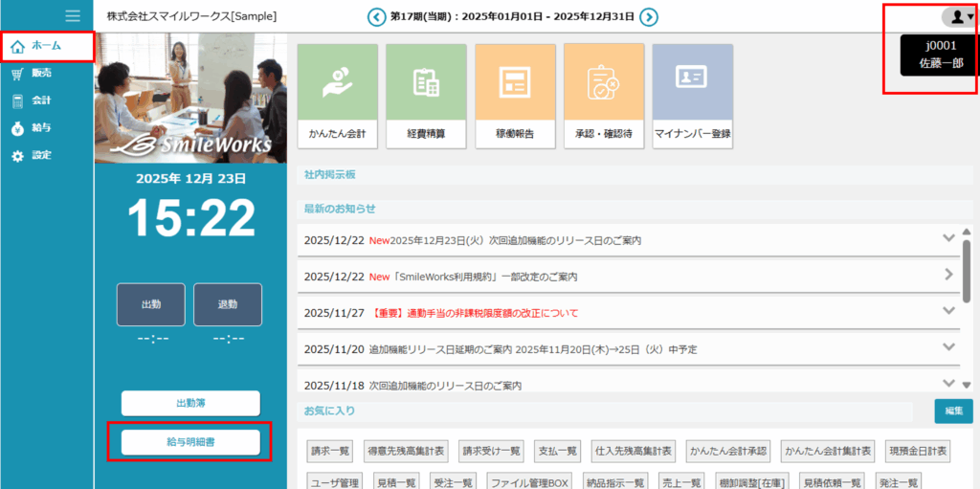Expand the first 2025/12/22 release notice
The image size is (980, 489).
pyautogui.click(x=948, y=238)
